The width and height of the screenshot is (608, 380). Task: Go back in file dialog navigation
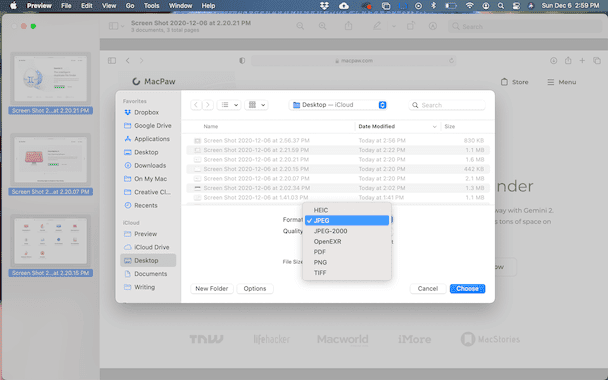[x=196, y=105]
